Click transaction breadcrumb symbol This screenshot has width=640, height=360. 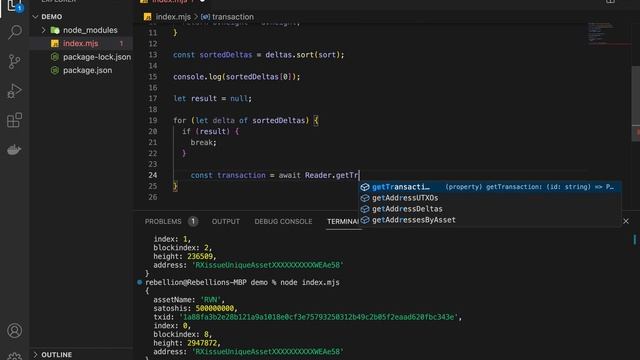[x=233, y=17]
